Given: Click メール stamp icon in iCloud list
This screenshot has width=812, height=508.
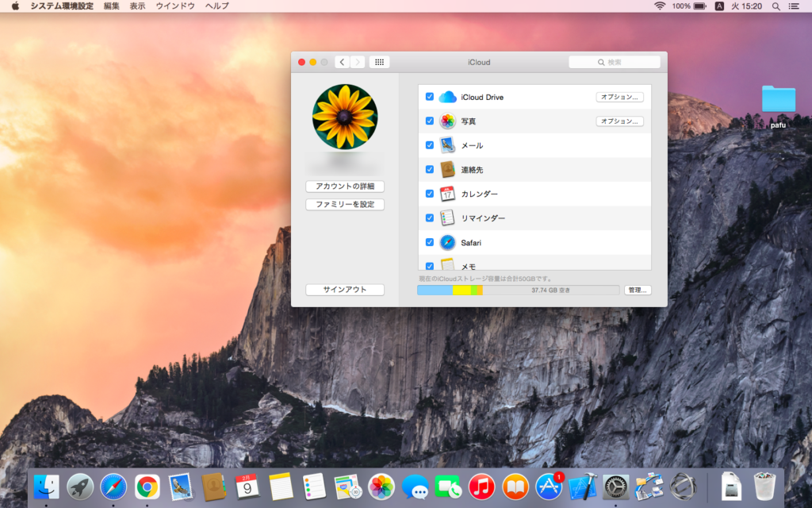Looking at the screenshot, I should click(447, 145).
